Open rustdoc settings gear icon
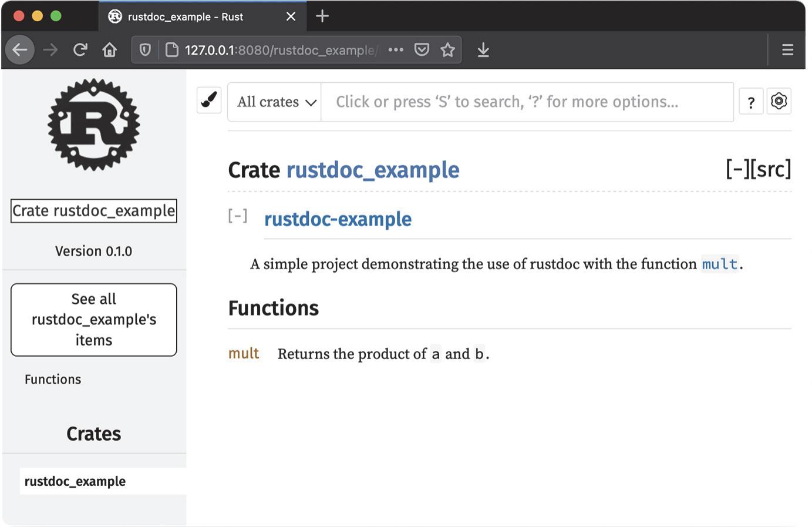This screenshot has height=530, width=812. coord(779,101)
